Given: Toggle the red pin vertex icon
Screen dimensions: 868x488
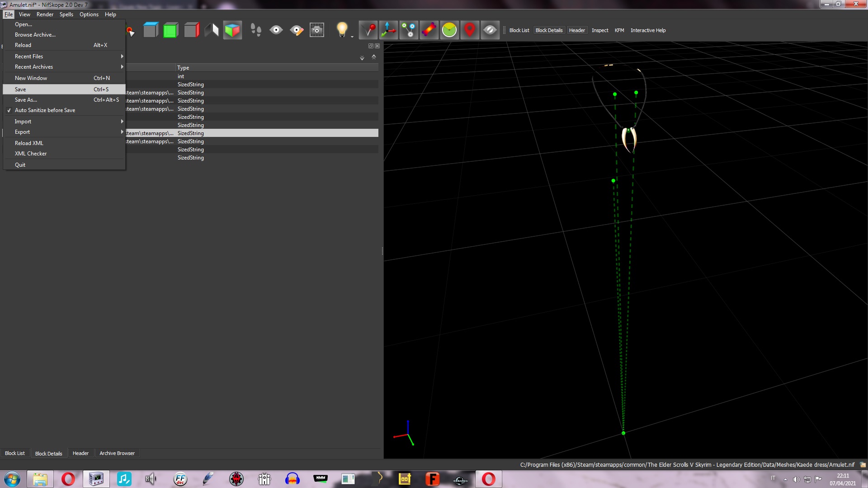Looking at the screenshot, I should [x=368, y=30].
